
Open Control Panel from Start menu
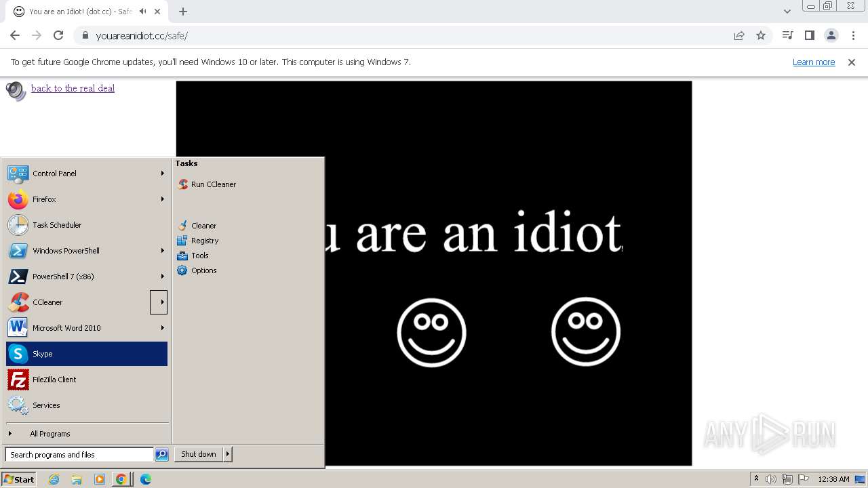pos(87,174)
